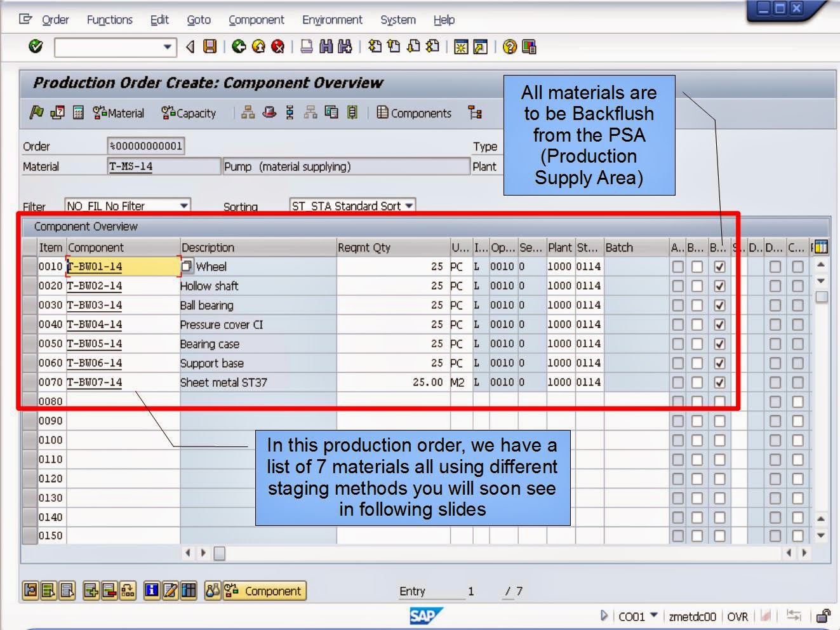
Task: Open the NO_FIL No Filter dropdown
Action: pyautogui.click(x=184, y=205)
